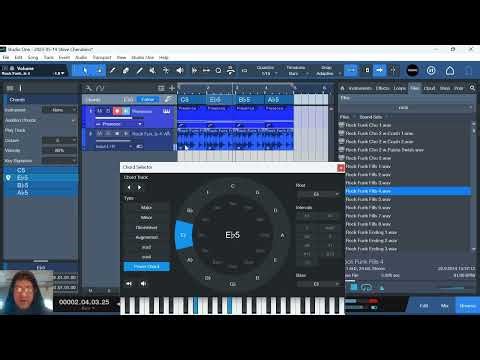This screenshot has height=360, width=480.
Task: Mute the Presence instrument track
Action: pos(99,111)
